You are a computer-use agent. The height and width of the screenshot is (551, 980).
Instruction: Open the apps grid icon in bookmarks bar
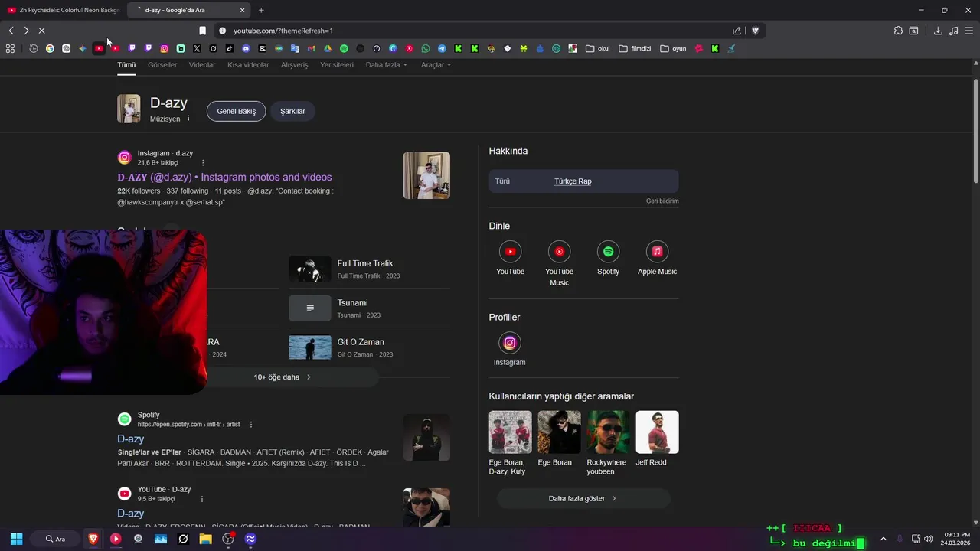[10, 48]
